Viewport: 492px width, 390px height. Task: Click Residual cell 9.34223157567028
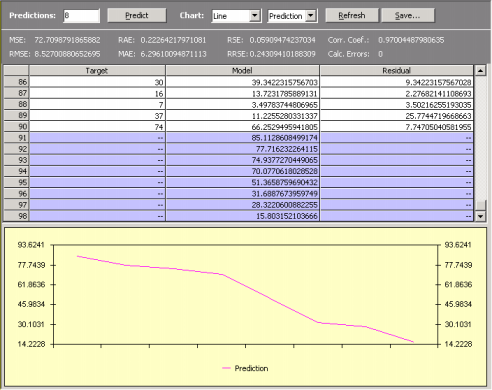[396, 82]
